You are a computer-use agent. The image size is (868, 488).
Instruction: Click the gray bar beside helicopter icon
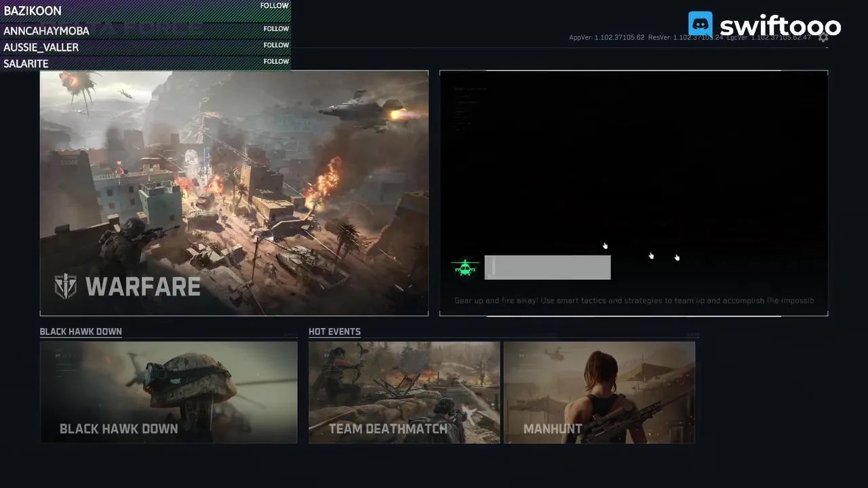547,267
